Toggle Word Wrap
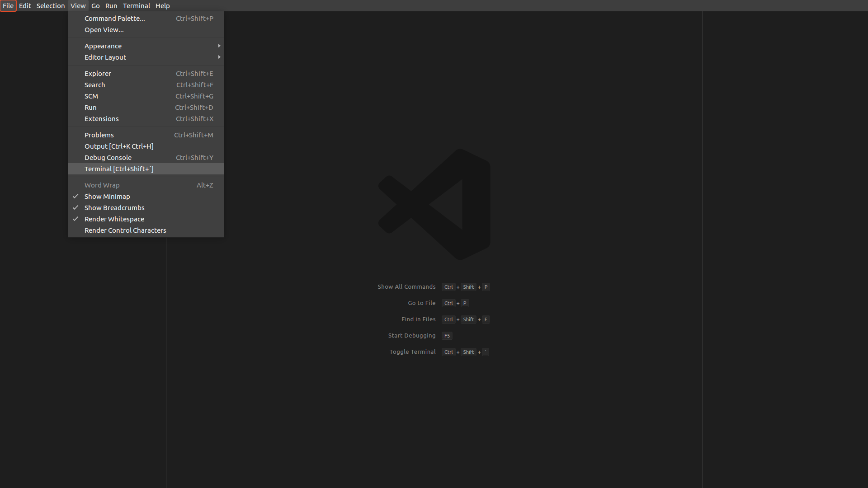Viewport: 868px width, 488px height. (x=102, y=185)
